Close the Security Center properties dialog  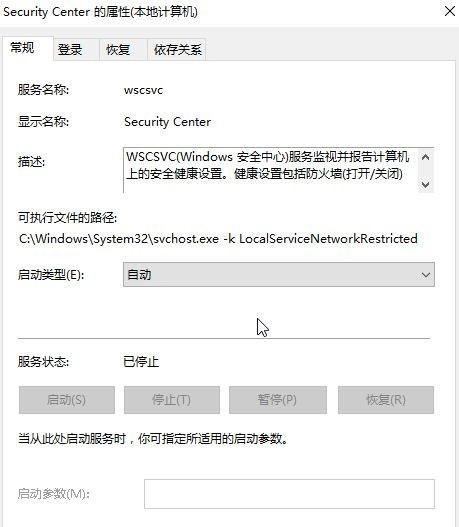[x=449, y=11]
